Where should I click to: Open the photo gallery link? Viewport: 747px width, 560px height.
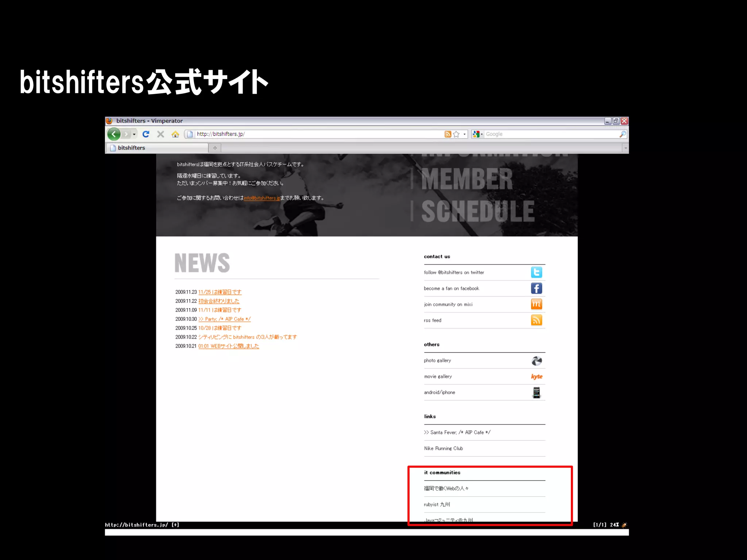click(437, 361)
